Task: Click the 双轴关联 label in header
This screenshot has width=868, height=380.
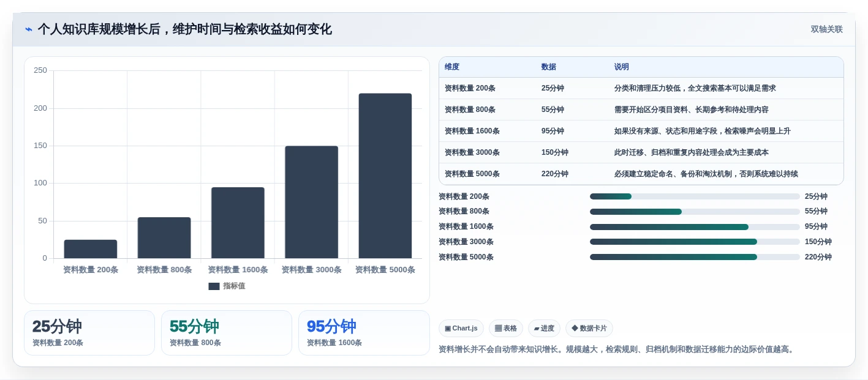Action: pyautogui.click(x=826, y=29)
